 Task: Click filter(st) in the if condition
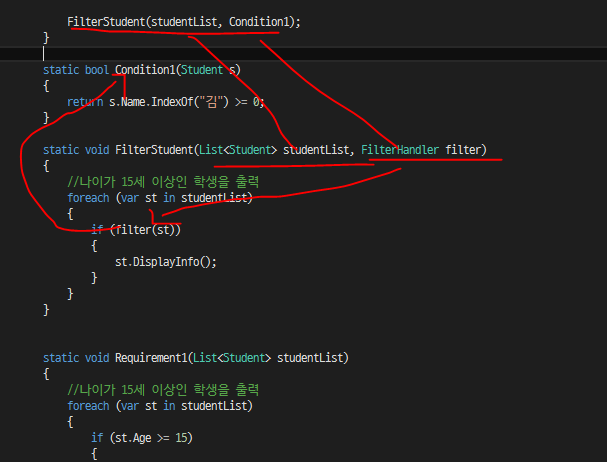[x=145, y=230]
